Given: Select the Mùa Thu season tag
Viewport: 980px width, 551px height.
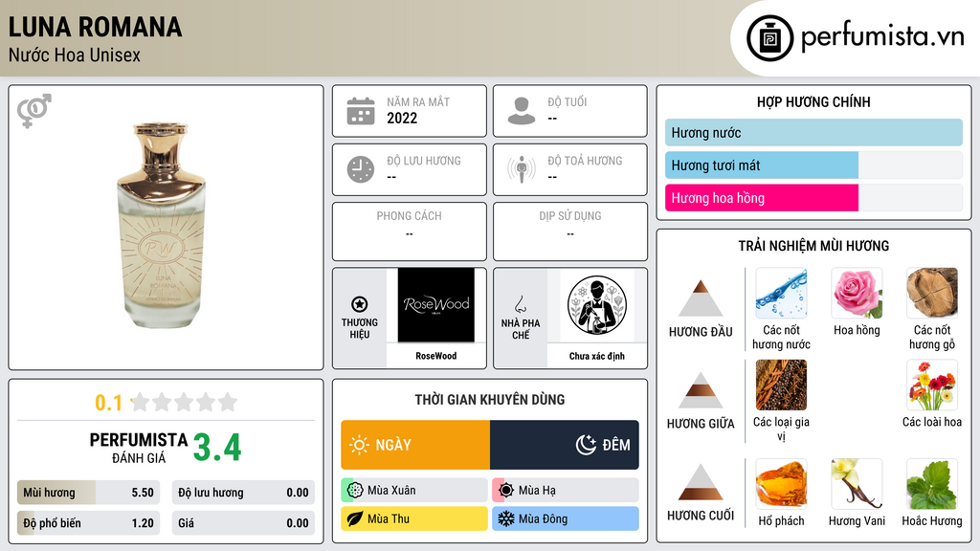Looking at the screenshot, I should [x=414, y=518].
